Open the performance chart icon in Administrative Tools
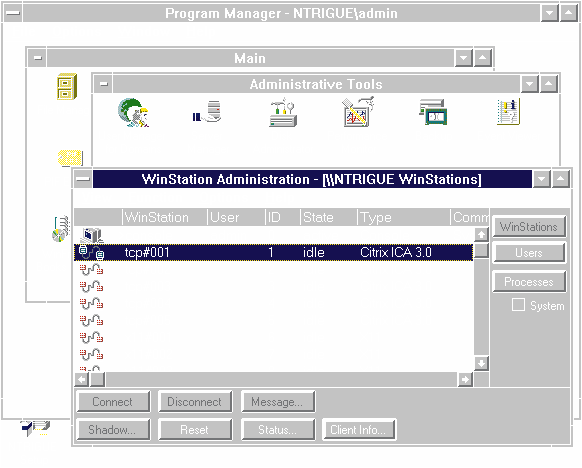This screenshot has width=582, height=468. point(358,112)
